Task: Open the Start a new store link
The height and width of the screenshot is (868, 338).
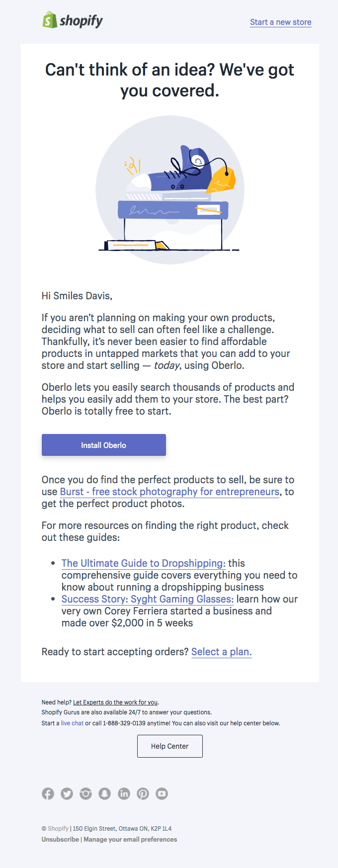Action: coord(280,22)
